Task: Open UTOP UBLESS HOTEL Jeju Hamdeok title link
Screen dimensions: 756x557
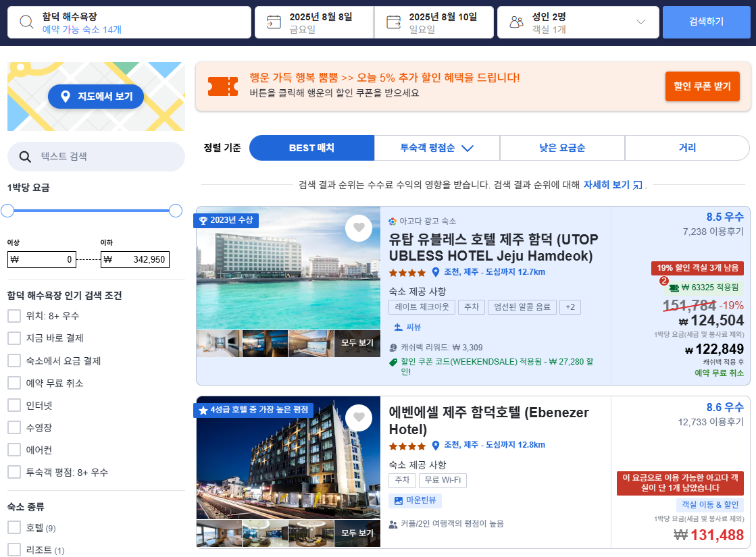Action: point(493,248)
